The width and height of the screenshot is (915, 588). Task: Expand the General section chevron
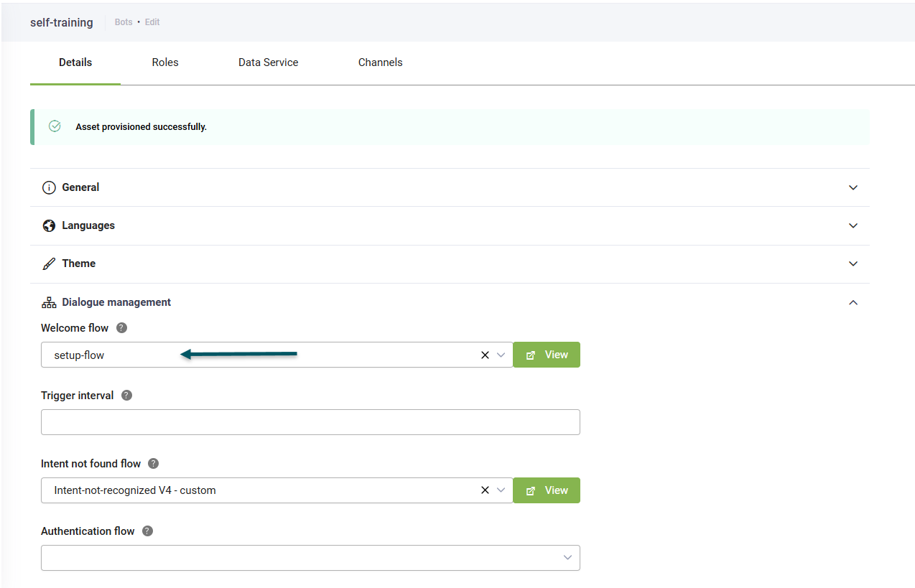point(853,187)
